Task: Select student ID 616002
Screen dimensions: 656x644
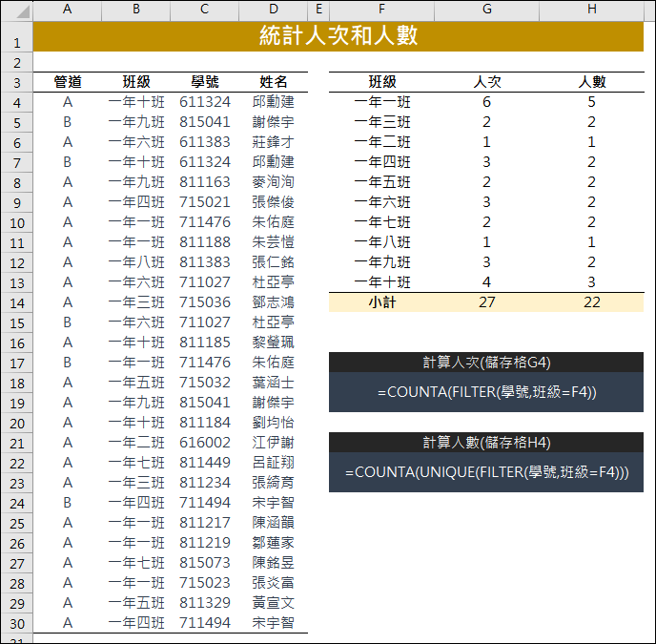Action: click(x=205, y=443)
